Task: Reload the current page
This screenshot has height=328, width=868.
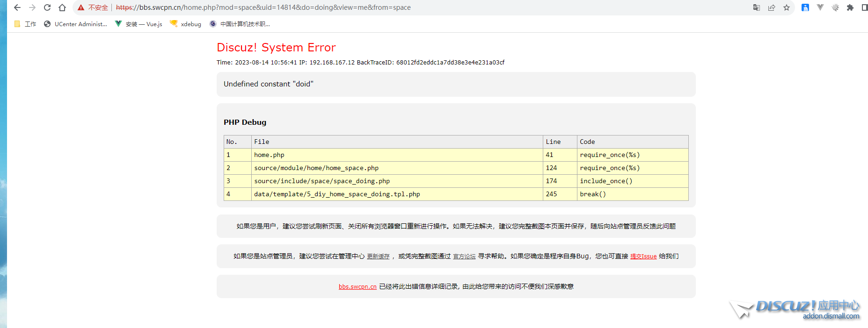Action: (x=47, y=7)
